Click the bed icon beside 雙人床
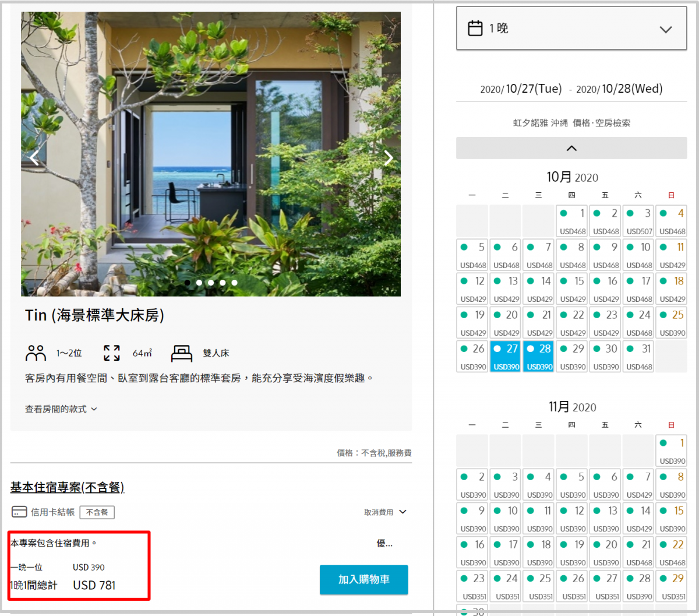 [x=182, y=353]
